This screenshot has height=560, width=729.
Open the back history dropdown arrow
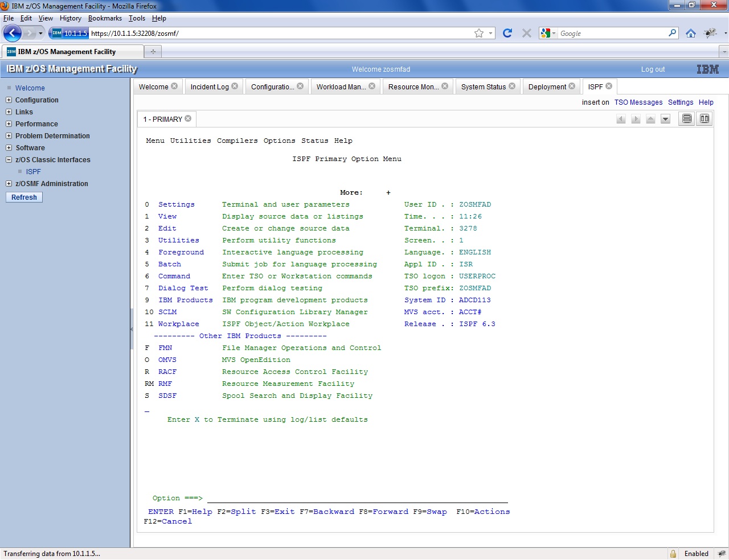pos(40,33)
